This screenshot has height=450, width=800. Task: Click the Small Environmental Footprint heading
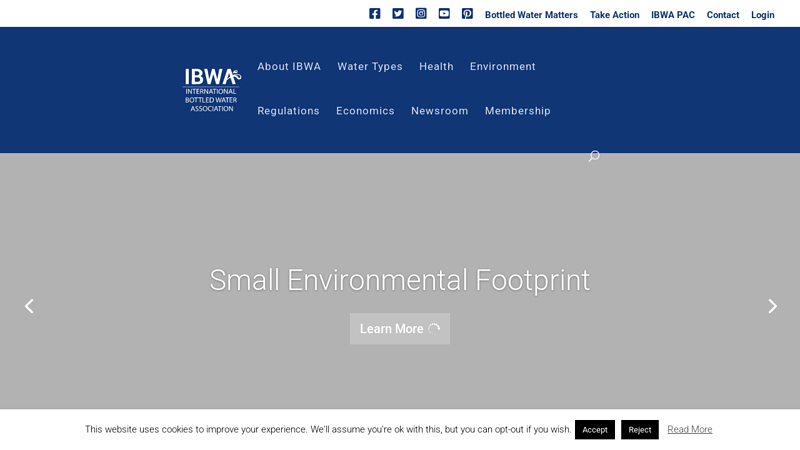point(399,280)
